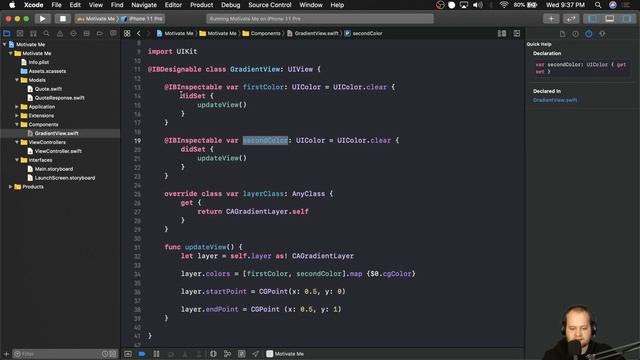The width and height of the screenshot is (640, 360).
Task: Expand the Extensions folder
Action: coord(17,116)
